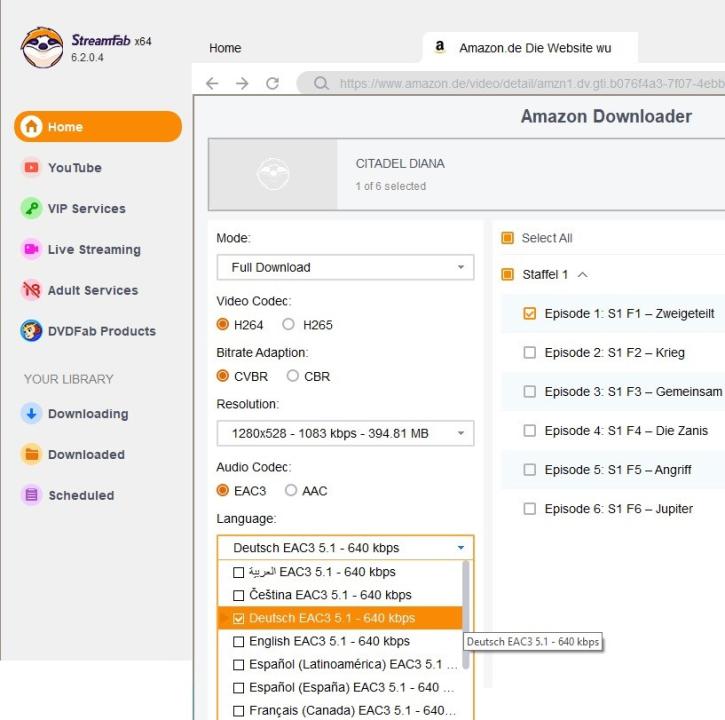Image resolution: width=725 pixels, height=720 pixels.
Task: Open the VIP Services sidebar label
Action: (x=86, y=209)
